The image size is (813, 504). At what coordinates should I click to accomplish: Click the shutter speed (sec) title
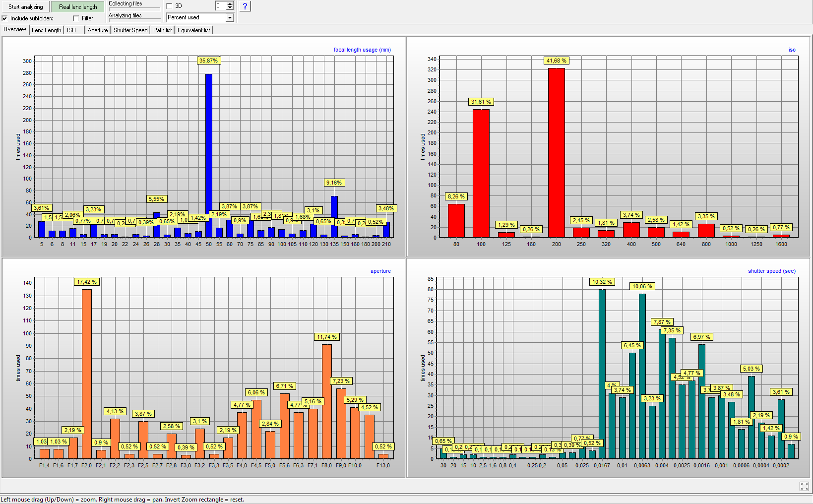tap(771, 271)
